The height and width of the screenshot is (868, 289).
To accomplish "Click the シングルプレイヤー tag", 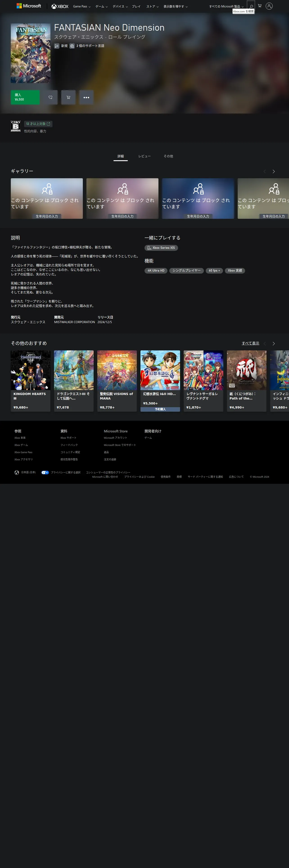I will 186,271.
